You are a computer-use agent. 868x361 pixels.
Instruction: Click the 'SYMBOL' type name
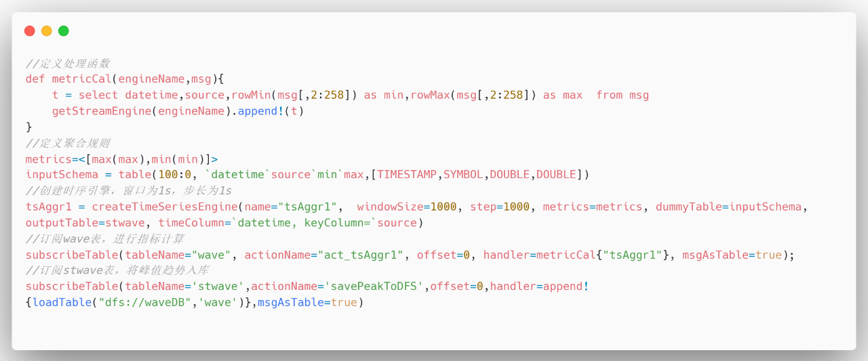tap(464, 175)
